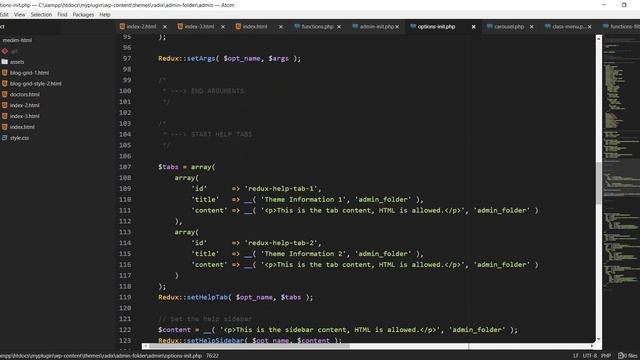Switch to the carousel.php tab

tap(509, 27)
